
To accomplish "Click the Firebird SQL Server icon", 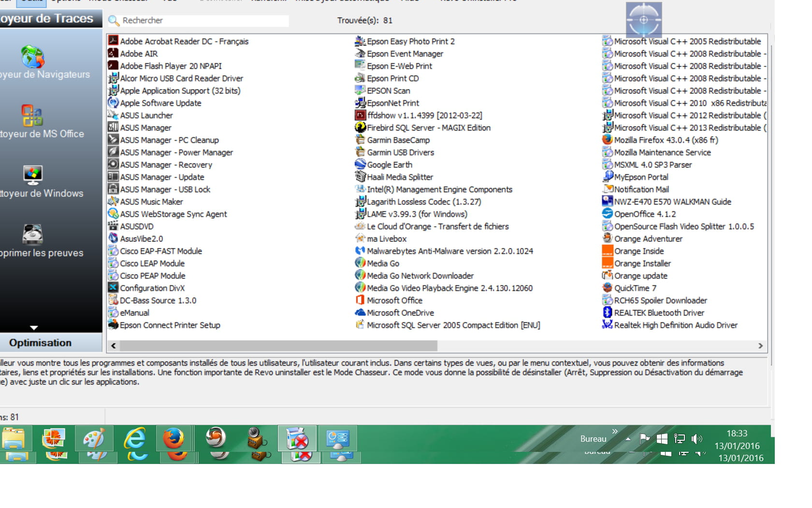I will (x=360, y=127).
